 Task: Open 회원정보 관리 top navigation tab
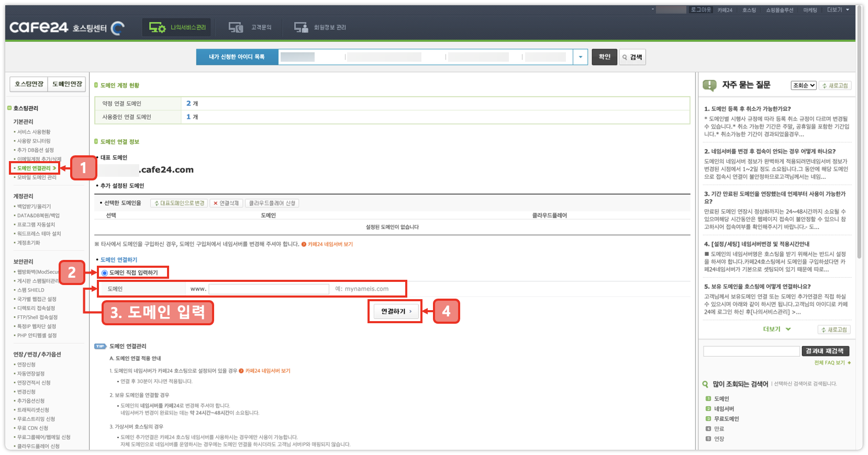point(319,27)
